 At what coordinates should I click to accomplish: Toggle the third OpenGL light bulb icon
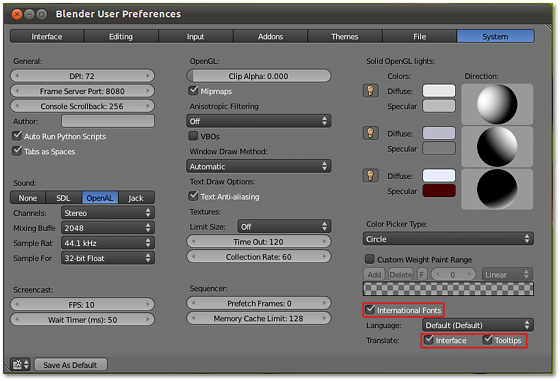click(370, 176)
